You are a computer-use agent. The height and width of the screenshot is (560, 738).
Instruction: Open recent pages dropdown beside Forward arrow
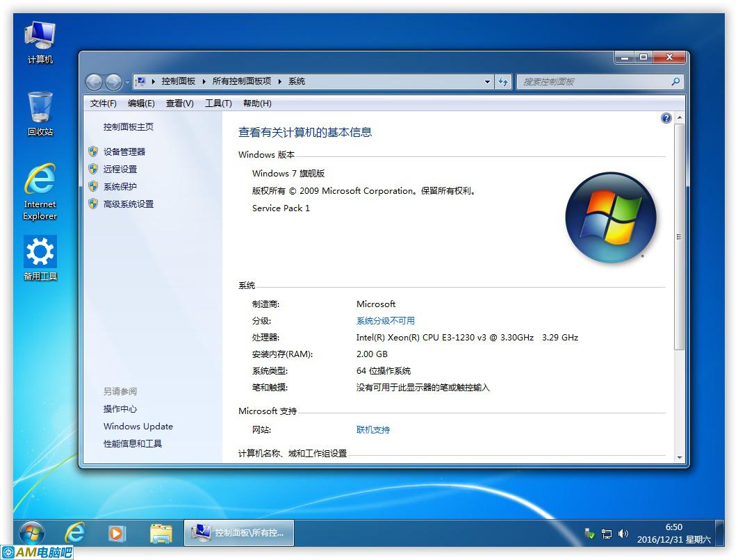127,83
